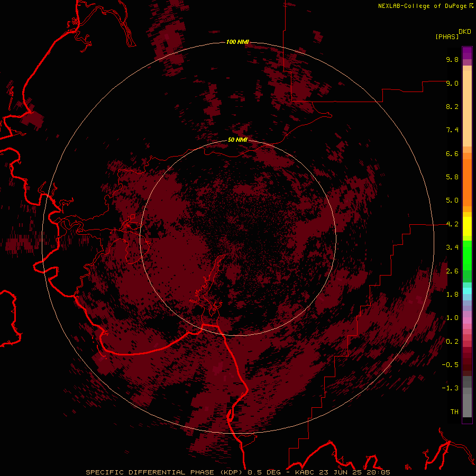Click the 7.4 scale value

[452, 130]
